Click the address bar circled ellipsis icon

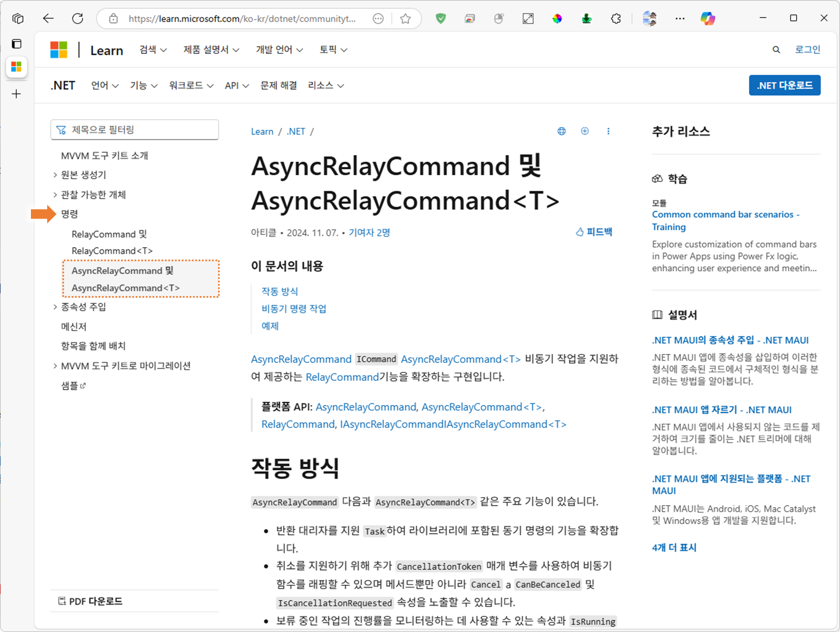[x=378, y=19]
